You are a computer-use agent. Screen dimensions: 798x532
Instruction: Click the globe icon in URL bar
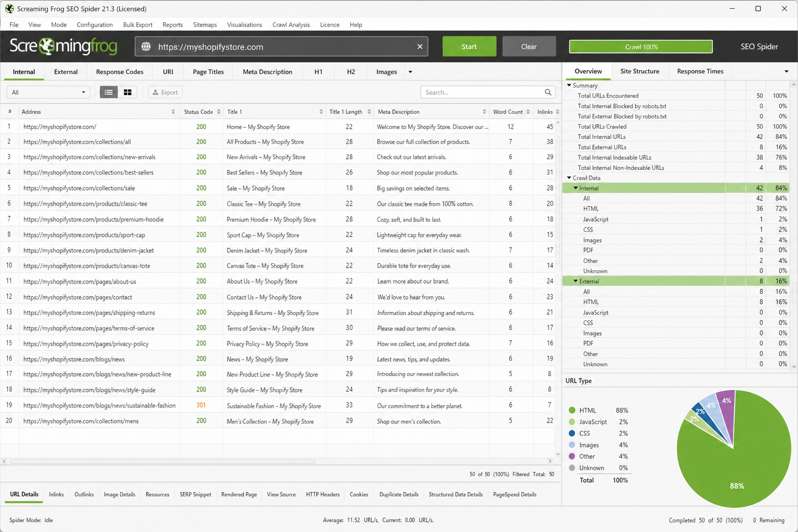point(146,47)
